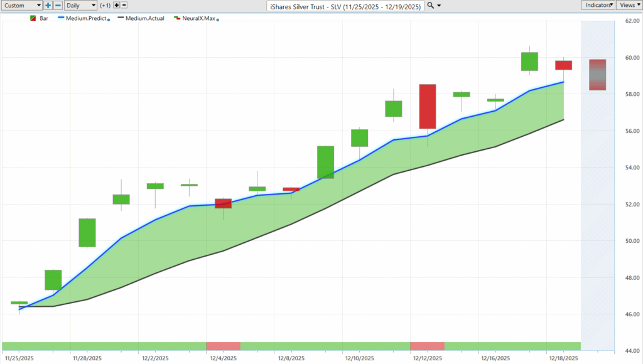643x364 pixels.
Task: Click the NeuralX.Max legend color icon
Action: pyautogui.click(x=177, y=18)
